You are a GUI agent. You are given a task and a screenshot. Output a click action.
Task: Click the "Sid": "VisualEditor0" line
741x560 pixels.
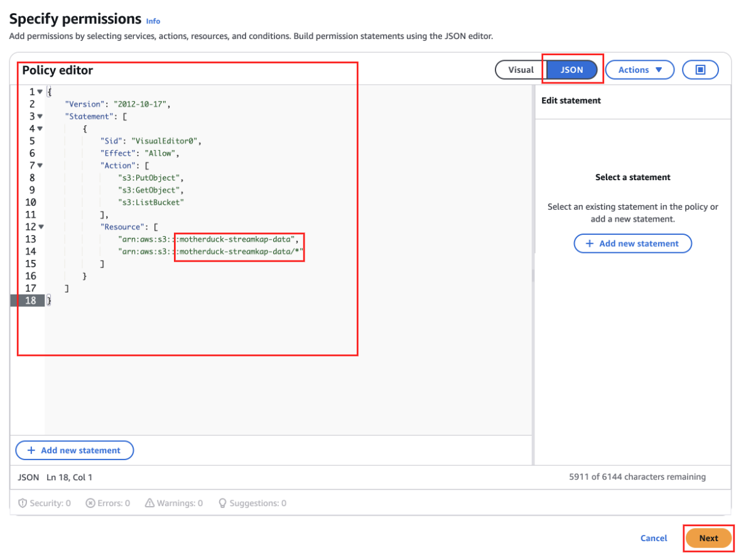click(x=151, y=141)
